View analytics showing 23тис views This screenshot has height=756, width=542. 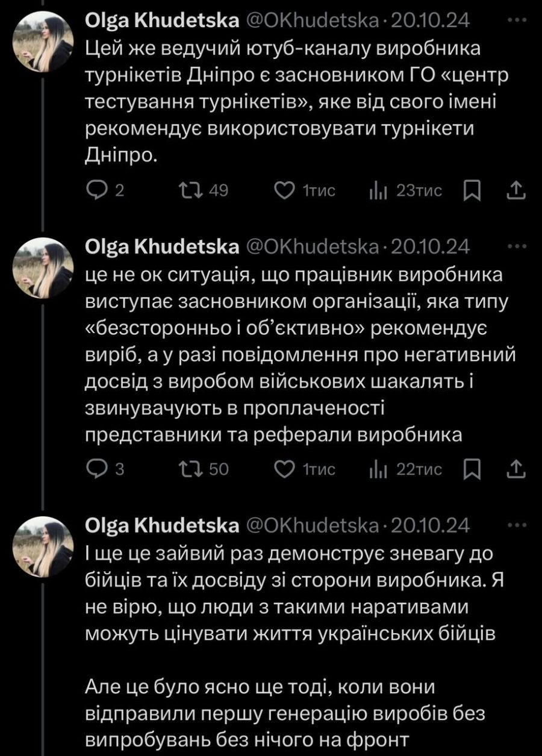(x=376, y=191)
